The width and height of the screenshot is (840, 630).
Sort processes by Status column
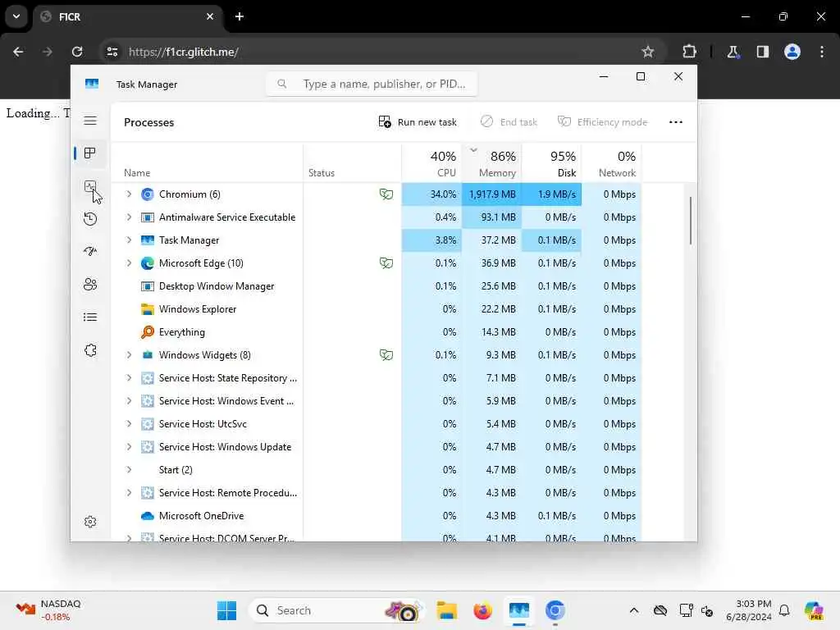352,163
